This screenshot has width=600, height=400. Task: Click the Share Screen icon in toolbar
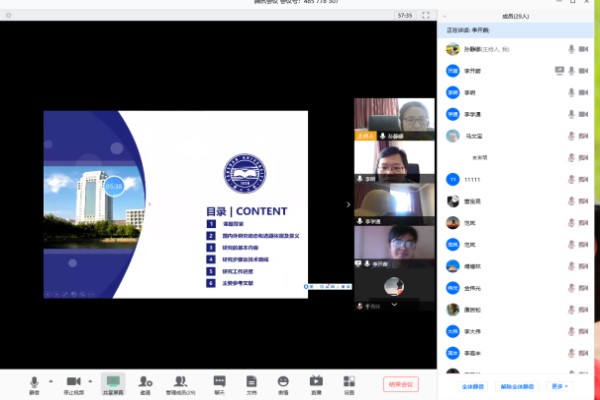point(113,384)
